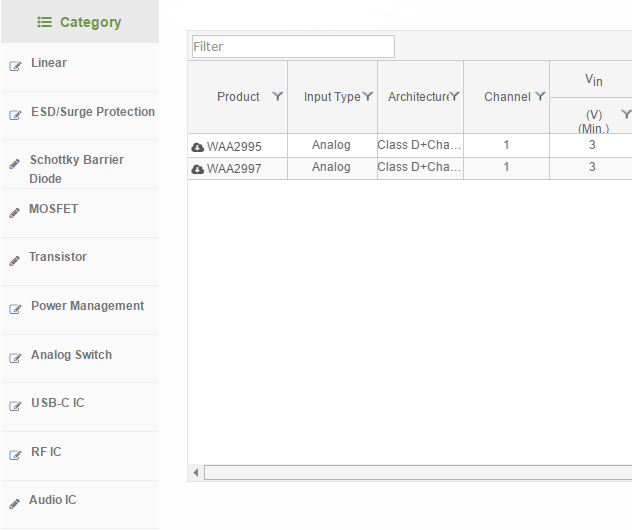Open the Input Type column filter

(368, 96)
